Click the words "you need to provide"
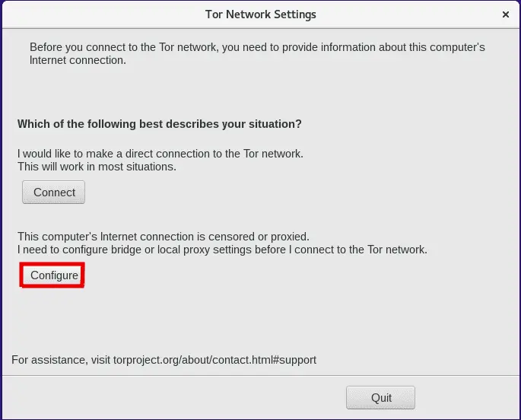 (259, 47)
